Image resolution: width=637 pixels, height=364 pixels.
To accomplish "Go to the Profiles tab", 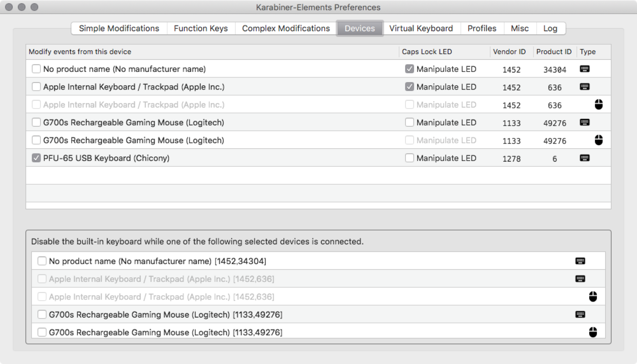I will click(482, 28).
